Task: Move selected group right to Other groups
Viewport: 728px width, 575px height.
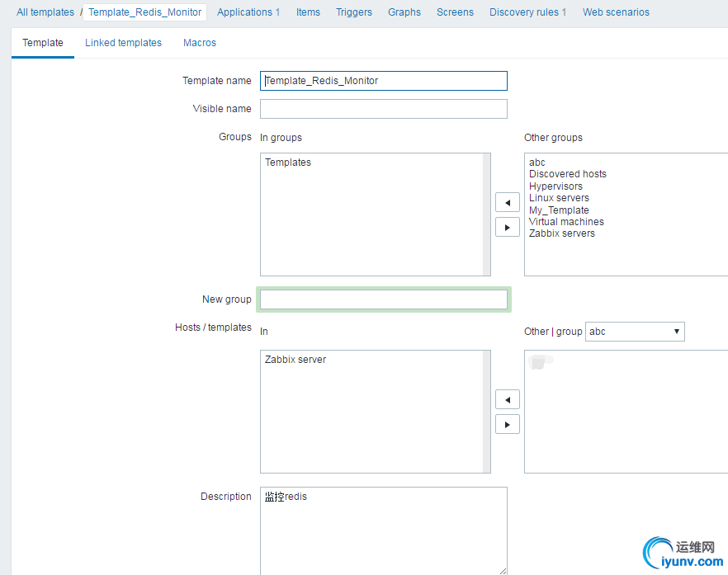Action: (508, 228)
